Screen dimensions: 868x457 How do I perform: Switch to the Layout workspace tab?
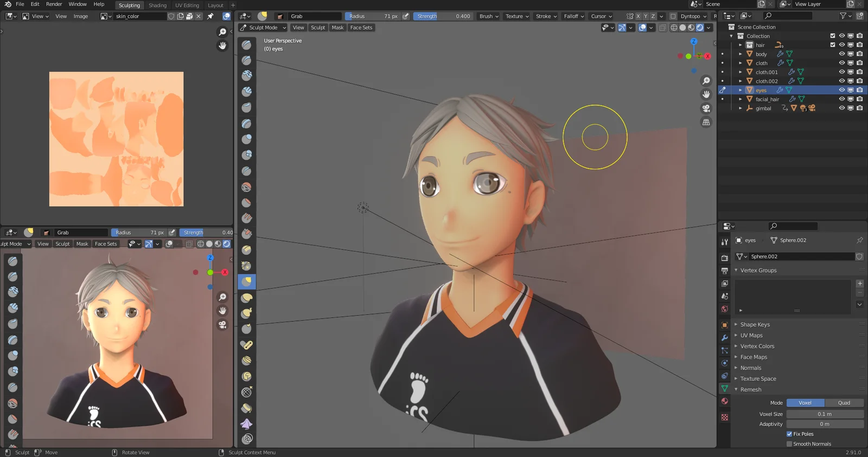(x=215, y=5)
